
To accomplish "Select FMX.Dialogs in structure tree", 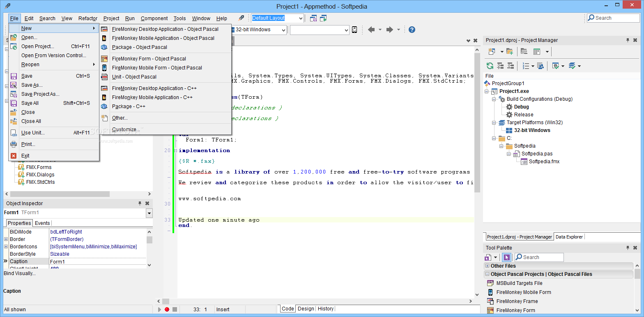I will click(40, 175).
